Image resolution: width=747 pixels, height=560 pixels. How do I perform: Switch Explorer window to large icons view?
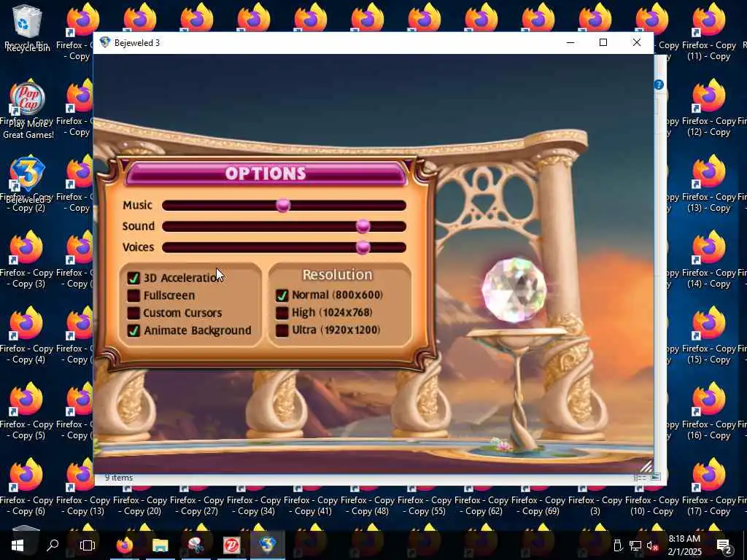tap(656, 477)
